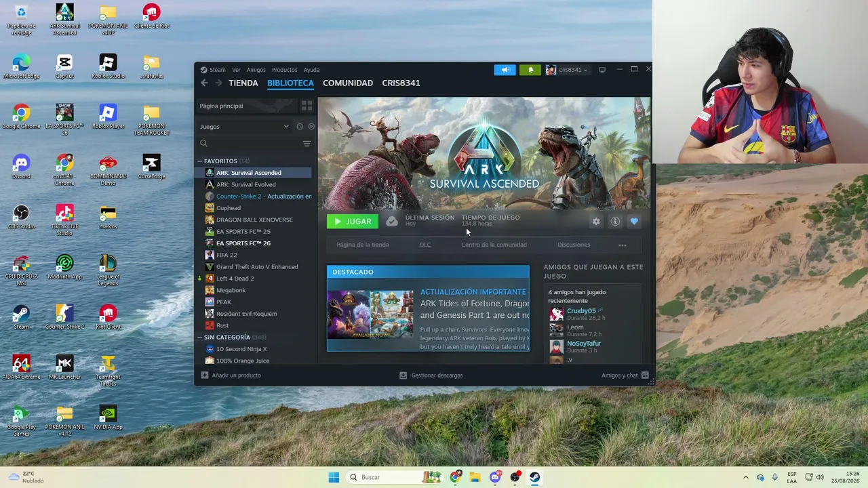868x488 pixels.
Task: Open the Windows Start menu
Action: [334, 477]
